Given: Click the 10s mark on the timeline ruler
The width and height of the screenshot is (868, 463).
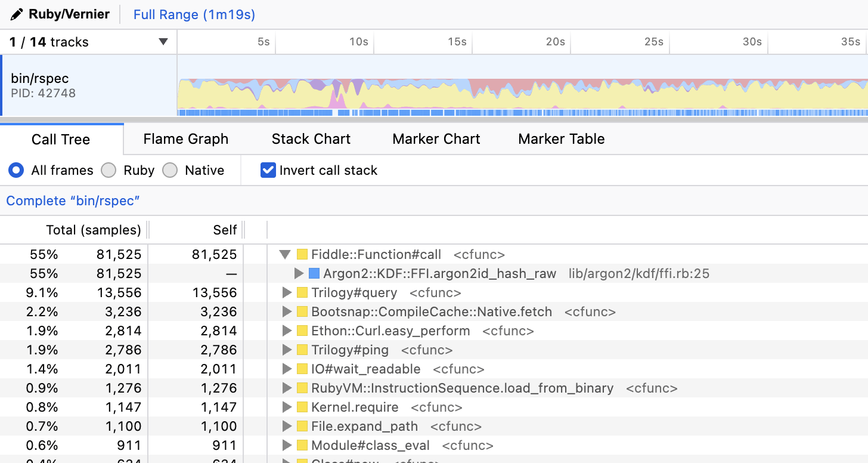Looking at the screenshot, I should click(x=358, y=42).
